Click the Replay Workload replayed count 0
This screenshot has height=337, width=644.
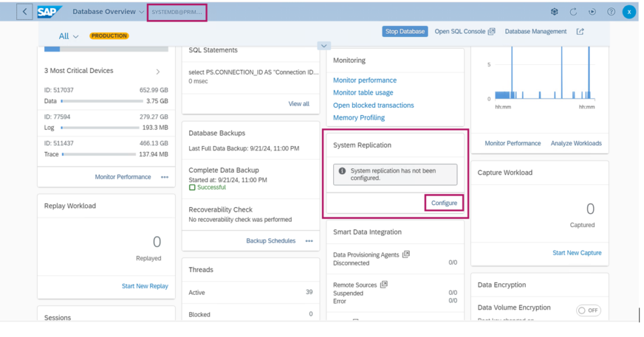[x=157, y=242]
